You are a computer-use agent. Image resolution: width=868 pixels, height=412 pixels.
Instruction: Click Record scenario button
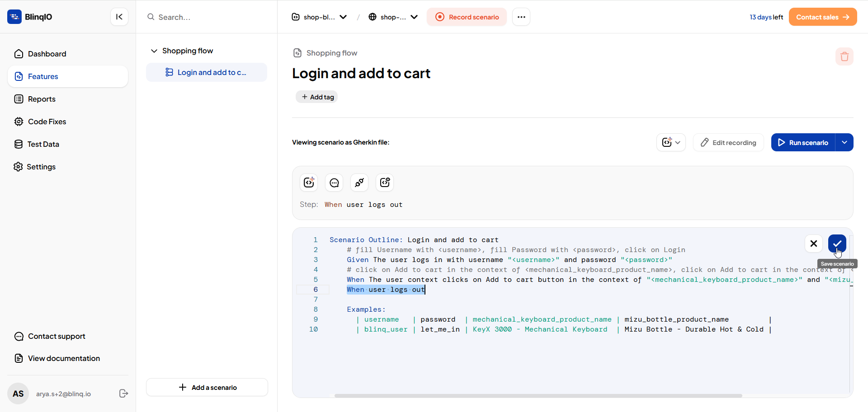(467, 17)
